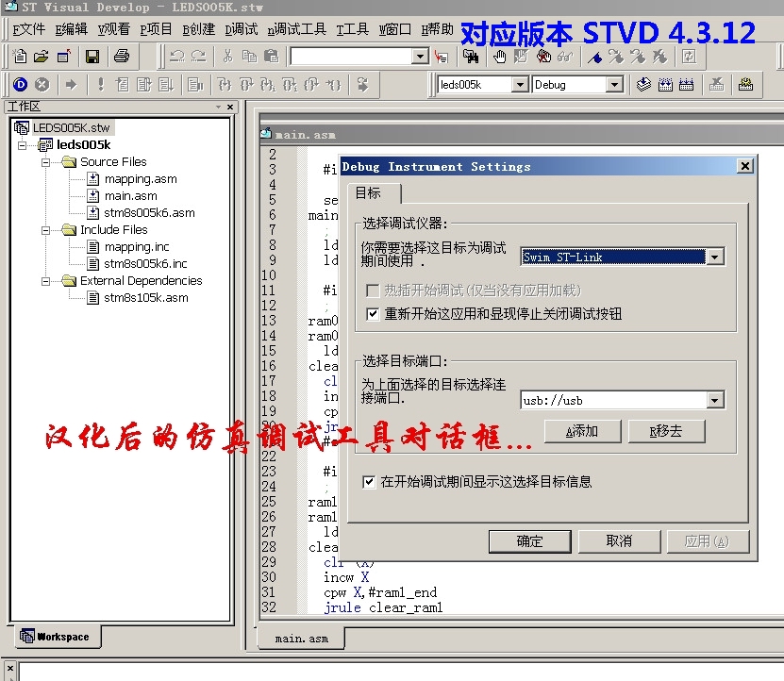The height and width of the screenshot is (681, 784).
Task: Check the 热插开始调试 checkbox
Action: (x=373, y=291)
